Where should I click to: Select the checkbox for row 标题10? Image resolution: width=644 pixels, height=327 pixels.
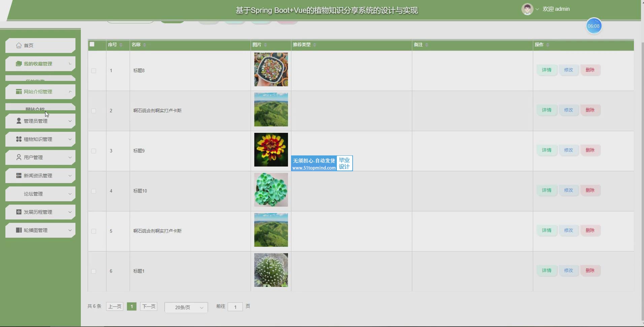[94, 191]
